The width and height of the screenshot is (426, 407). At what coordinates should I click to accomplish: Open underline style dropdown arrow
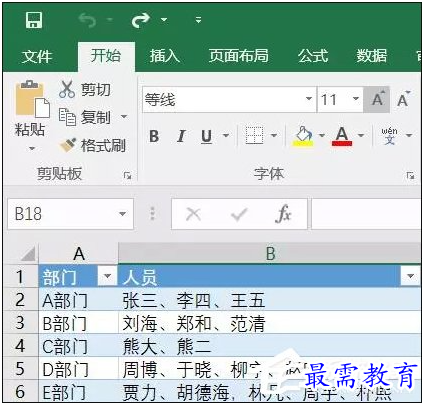(x=226, y=136)
